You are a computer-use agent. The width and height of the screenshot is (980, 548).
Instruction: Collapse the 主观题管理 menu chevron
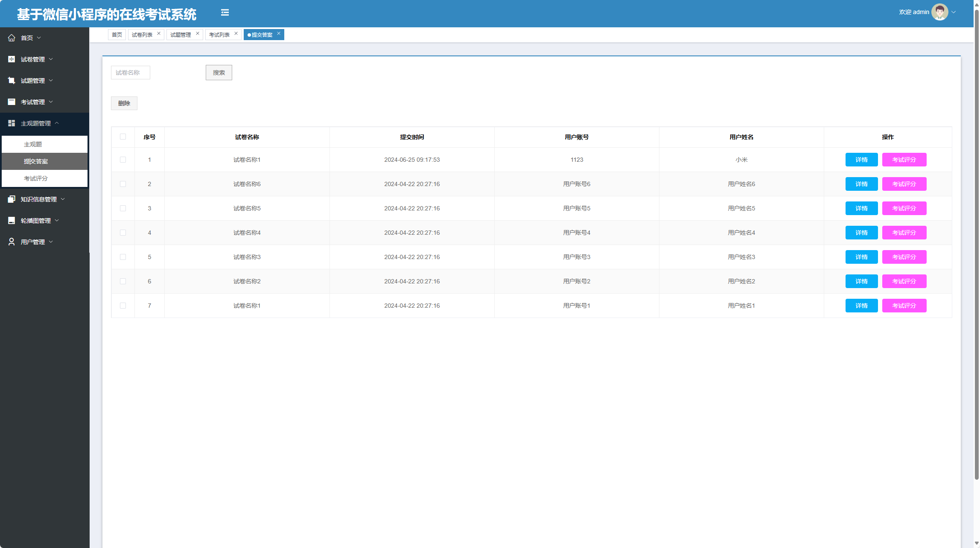(57, 123)
